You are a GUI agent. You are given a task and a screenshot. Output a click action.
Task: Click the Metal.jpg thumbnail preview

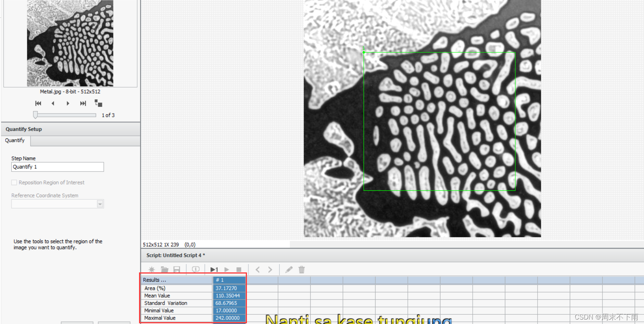pos(70,43)
